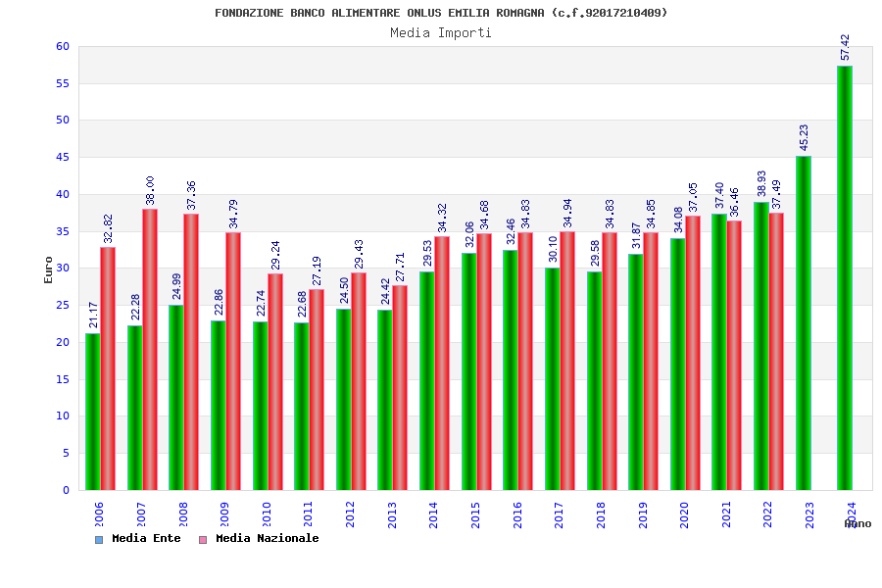Select the 2019 green bar
Viewport: 882px width, 588px height.
coord(636,372)
